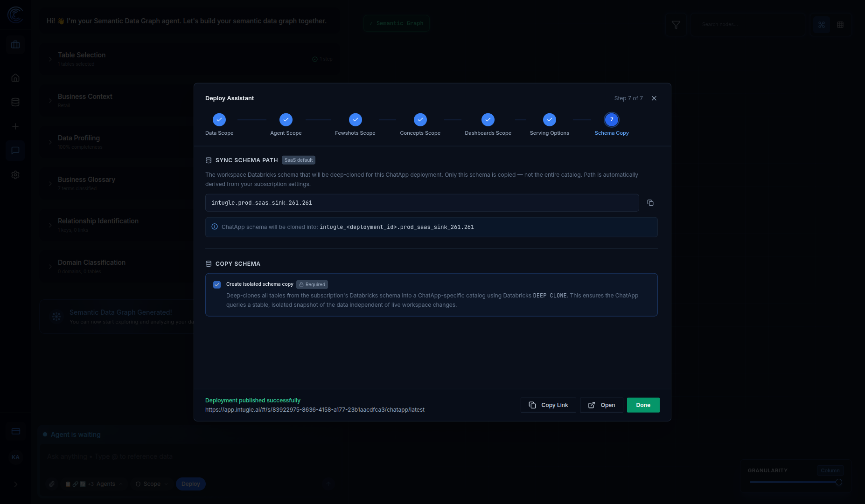The height and width of the screenshot is (504, 865).
Task: Go to Data Scope step
Action: coord(219,120)
